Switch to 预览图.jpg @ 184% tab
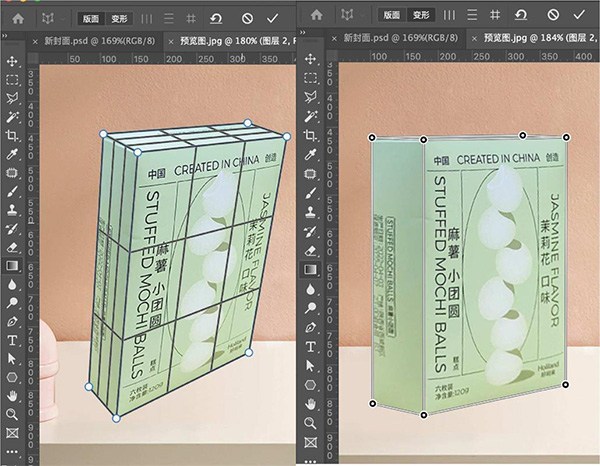Image resolution: width=600 pixels, height=466 pixels. pyautogui.click(x=541, y=37)
